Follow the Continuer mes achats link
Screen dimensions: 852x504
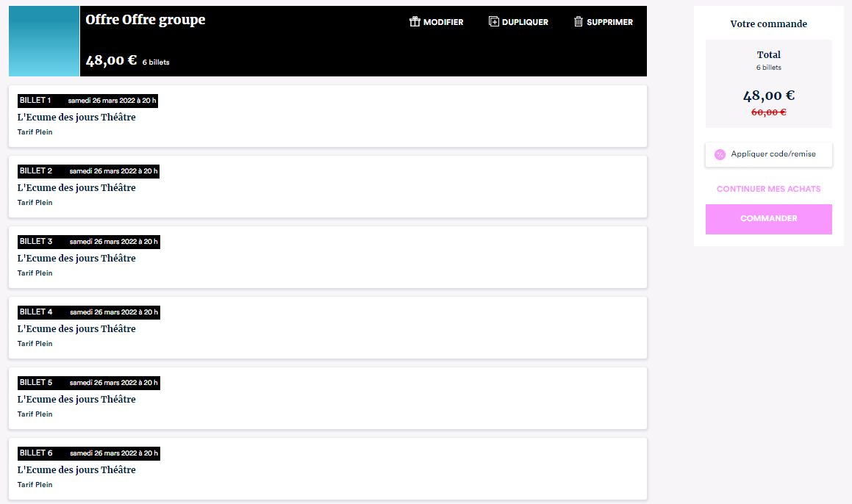768,189
